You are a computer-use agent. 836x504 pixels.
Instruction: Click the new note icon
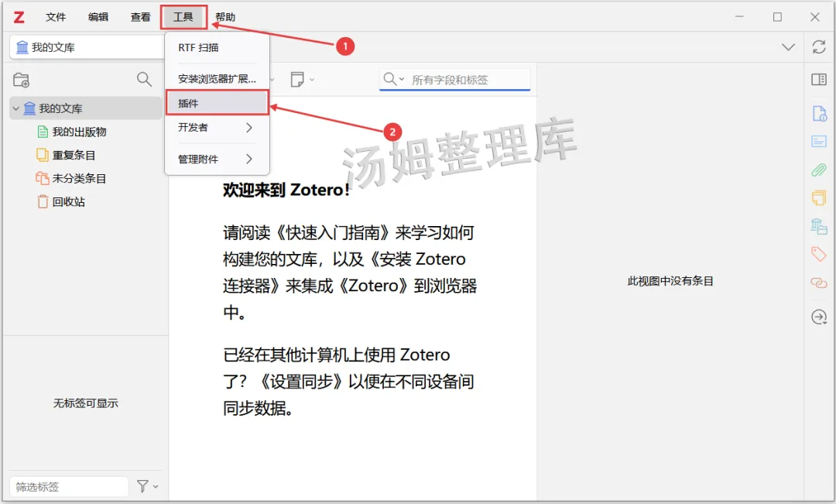(x=297, y=80)
